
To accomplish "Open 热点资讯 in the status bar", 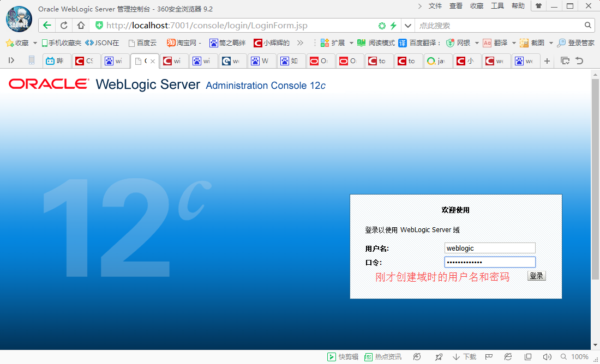I will click(383, 357).
